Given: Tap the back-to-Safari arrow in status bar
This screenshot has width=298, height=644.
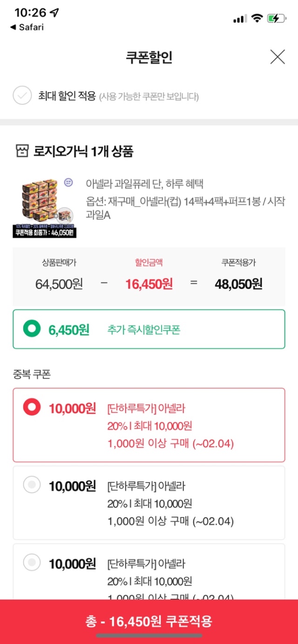Looking at the screenshot, I should [13, 27].
